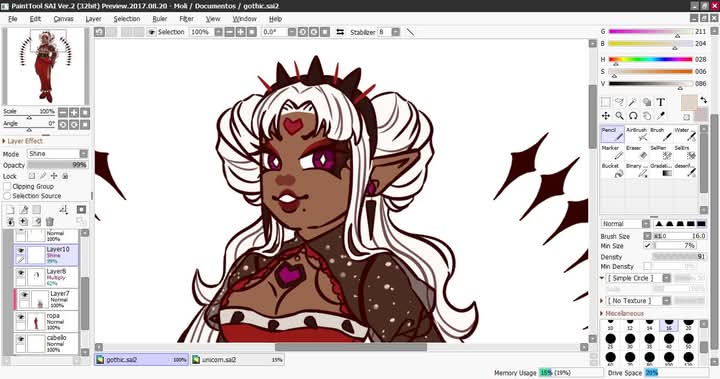
Task: Select the Eyedropper color picker tool
Action: coord(660,116)
